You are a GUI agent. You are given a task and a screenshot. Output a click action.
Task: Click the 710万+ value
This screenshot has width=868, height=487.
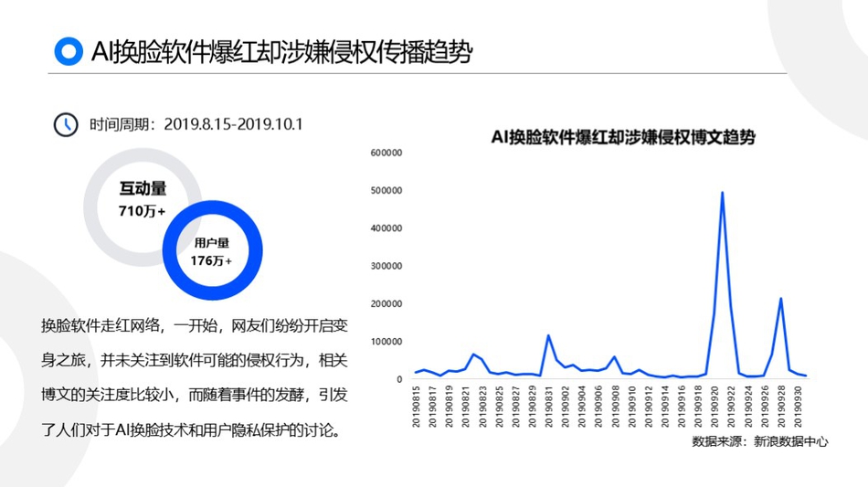[142, 211]
